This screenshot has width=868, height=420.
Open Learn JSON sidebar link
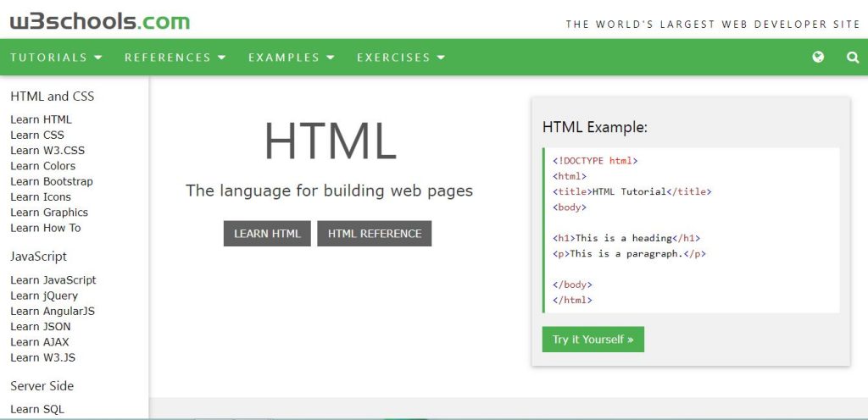click(x=41, y=327)
